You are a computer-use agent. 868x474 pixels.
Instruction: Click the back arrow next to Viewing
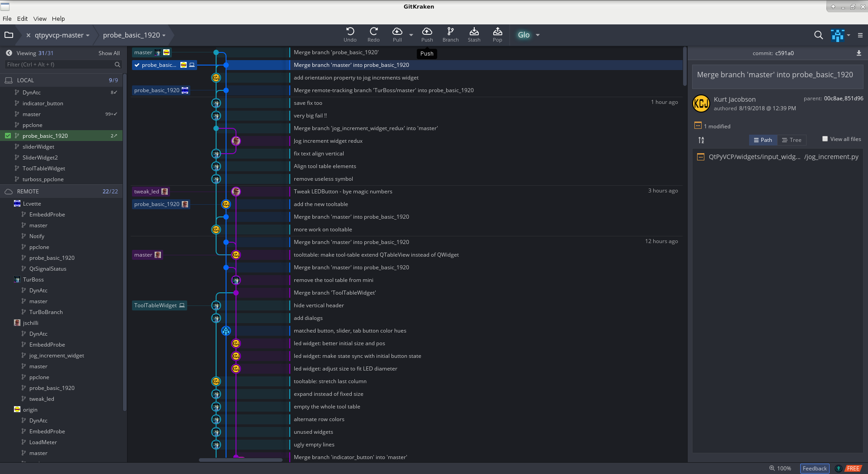tap(9, 53)
